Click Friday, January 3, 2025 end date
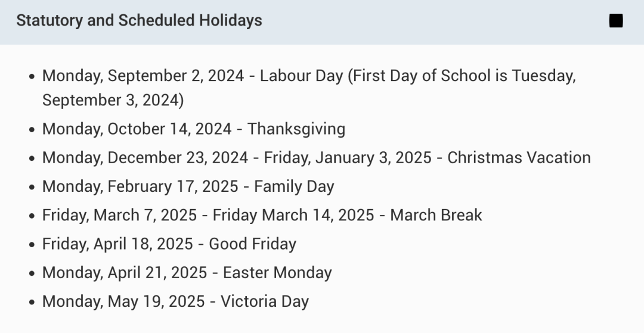Image resolution: width=644 pixels, height=333 pixels. click(x=348, y=157)
